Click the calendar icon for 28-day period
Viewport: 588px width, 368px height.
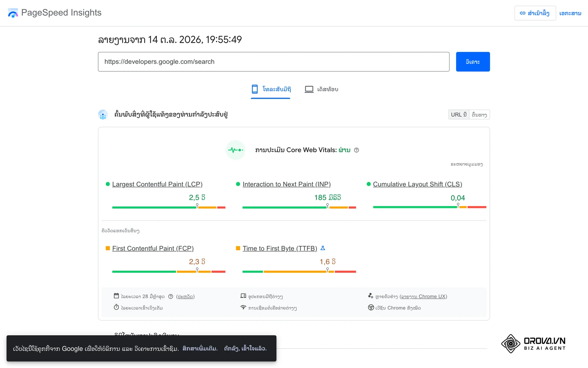point(116,296)
